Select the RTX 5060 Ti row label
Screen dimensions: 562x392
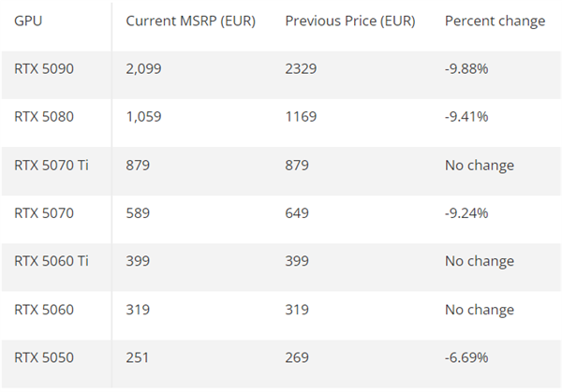(x=52, y=261)
